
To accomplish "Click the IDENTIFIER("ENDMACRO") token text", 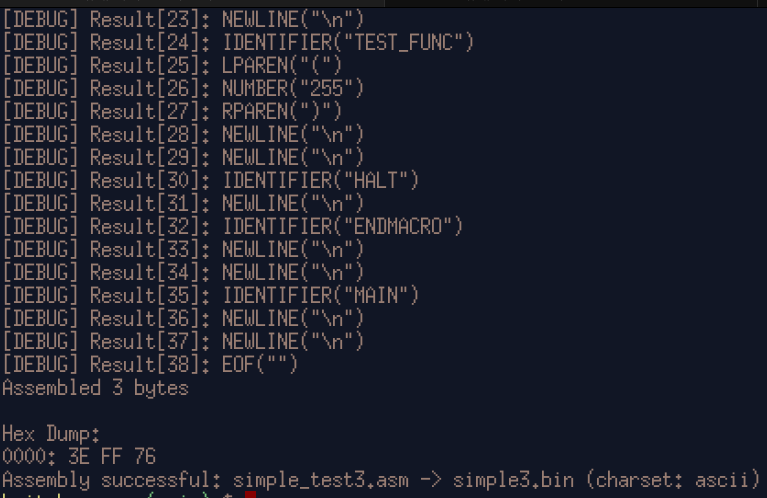I will point(343,226).
